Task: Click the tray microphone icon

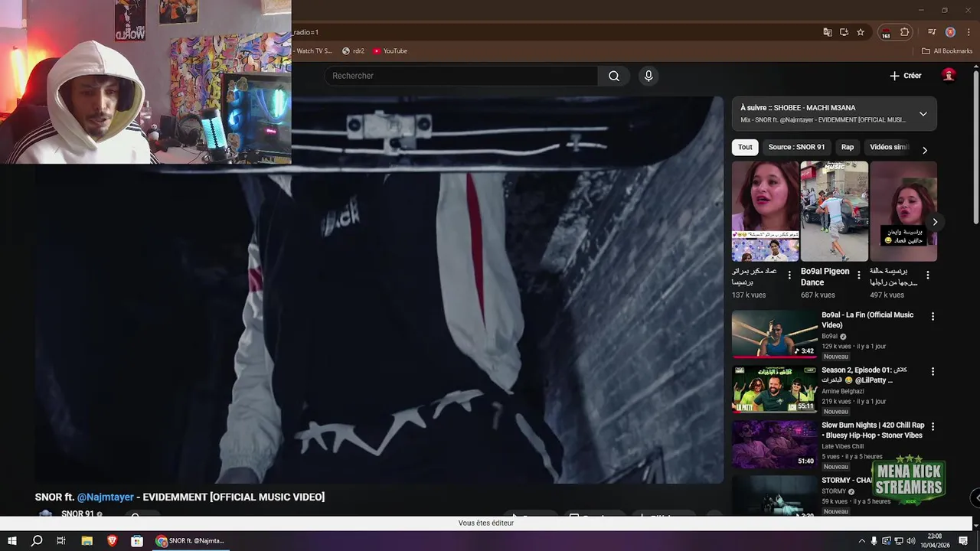Action: click(874, 541)
